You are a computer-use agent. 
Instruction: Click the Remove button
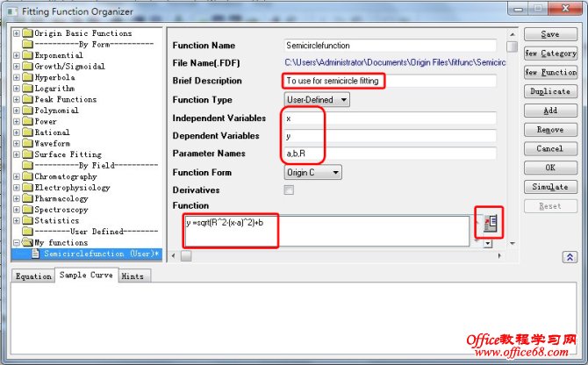pos(550,129)
